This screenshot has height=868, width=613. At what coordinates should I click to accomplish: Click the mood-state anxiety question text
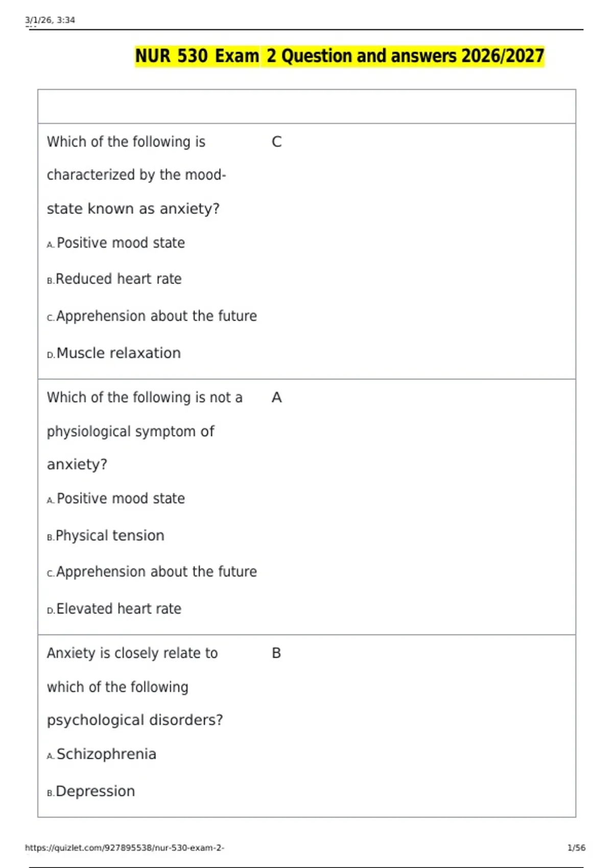coord(136,175)
